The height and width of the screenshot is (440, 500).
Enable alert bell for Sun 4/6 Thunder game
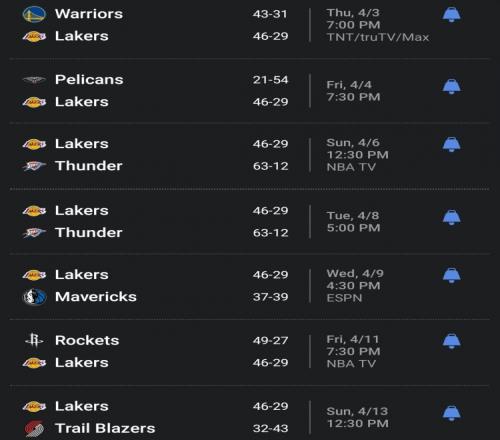click(452, 145)
